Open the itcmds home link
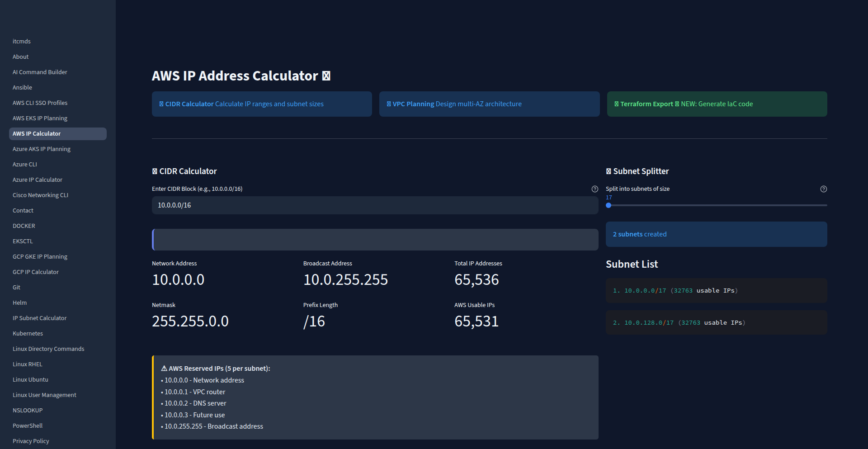 click(22, 42)
